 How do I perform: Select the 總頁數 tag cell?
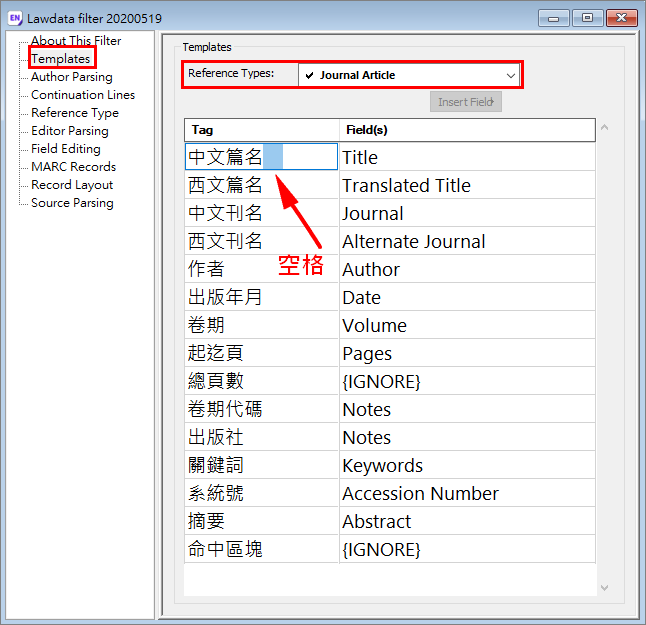[261, 381]
